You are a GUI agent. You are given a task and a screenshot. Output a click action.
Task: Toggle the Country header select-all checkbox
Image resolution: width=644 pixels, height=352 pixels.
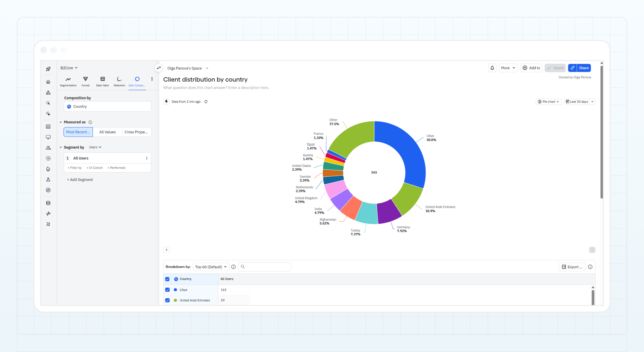point(167,279)
